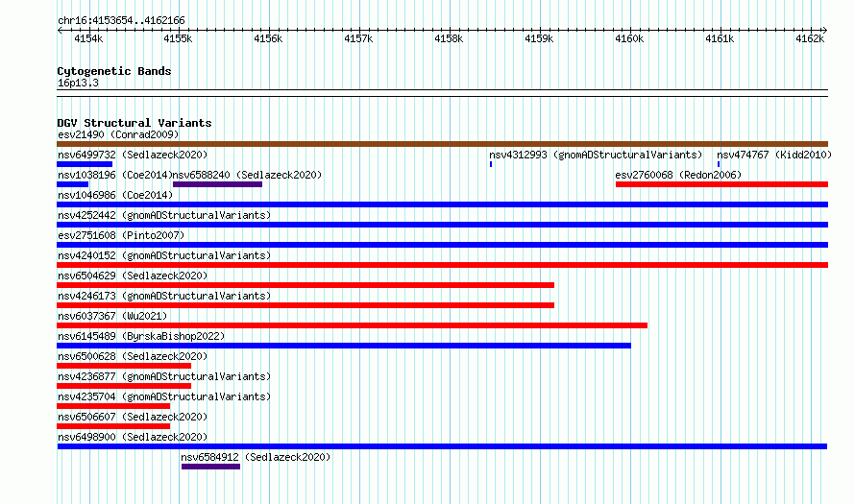Open the nsv6498900 (Sedlazeck2020) label

click(133, 437)
